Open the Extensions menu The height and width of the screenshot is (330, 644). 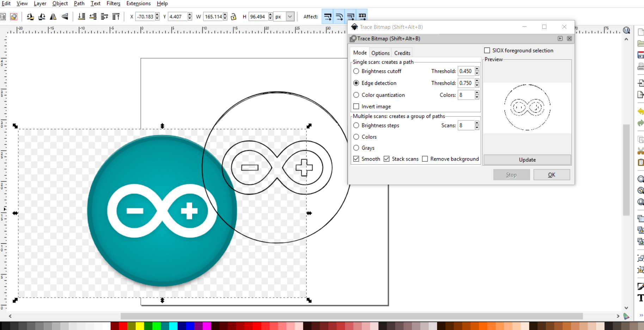(138, 4)
